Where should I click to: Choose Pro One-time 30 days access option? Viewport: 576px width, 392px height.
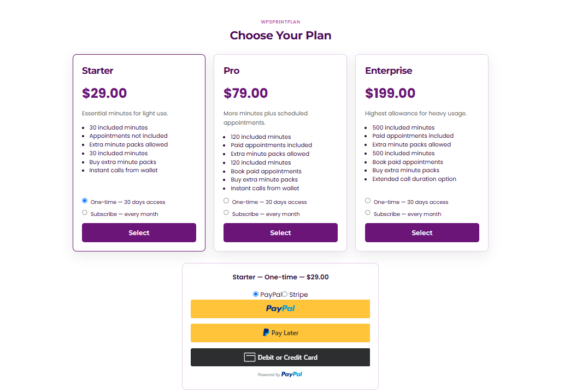(226, 201)
